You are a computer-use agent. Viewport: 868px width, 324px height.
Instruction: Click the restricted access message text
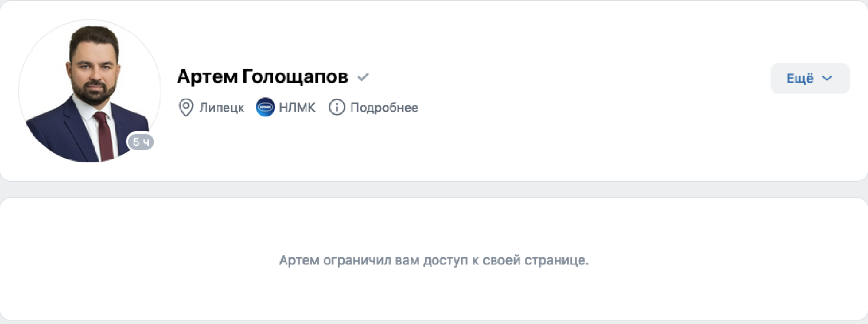[434, 260]
